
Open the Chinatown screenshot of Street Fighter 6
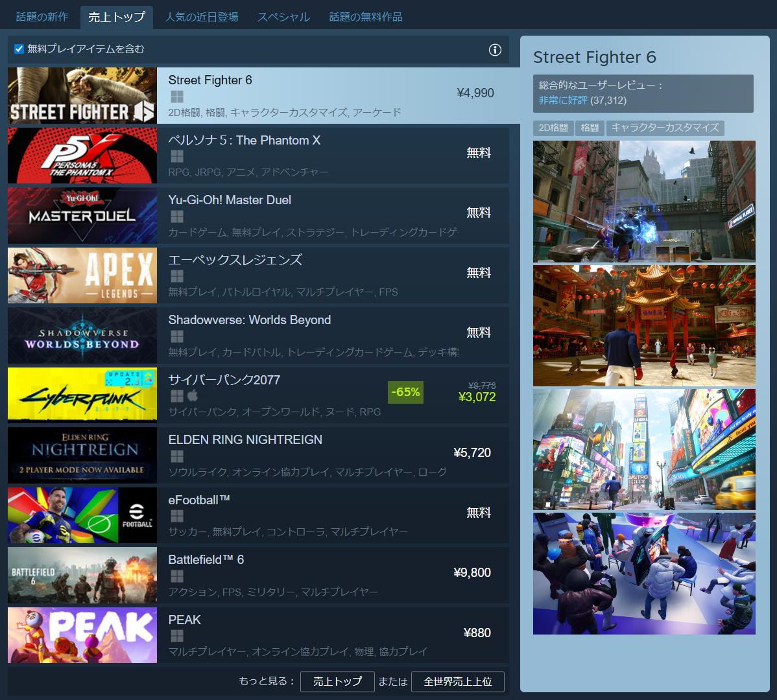pos(644,325)
